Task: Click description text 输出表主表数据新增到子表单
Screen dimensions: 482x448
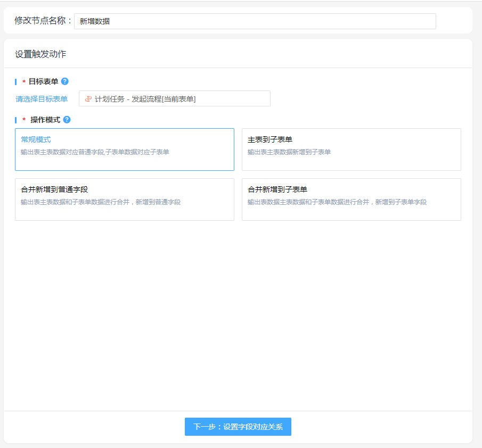Action: 289,152
